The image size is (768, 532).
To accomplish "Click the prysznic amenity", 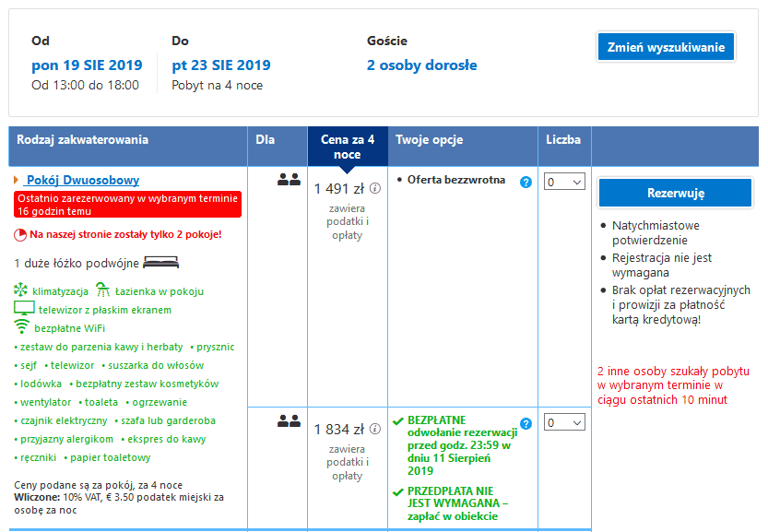I will click(x=216, y=348).
